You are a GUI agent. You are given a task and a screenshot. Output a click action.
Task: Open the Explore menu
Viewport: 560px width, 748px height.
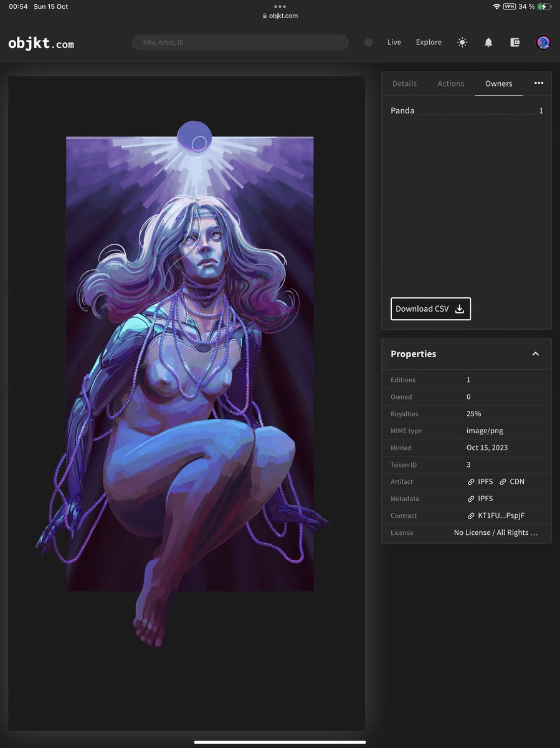[429, 42]
